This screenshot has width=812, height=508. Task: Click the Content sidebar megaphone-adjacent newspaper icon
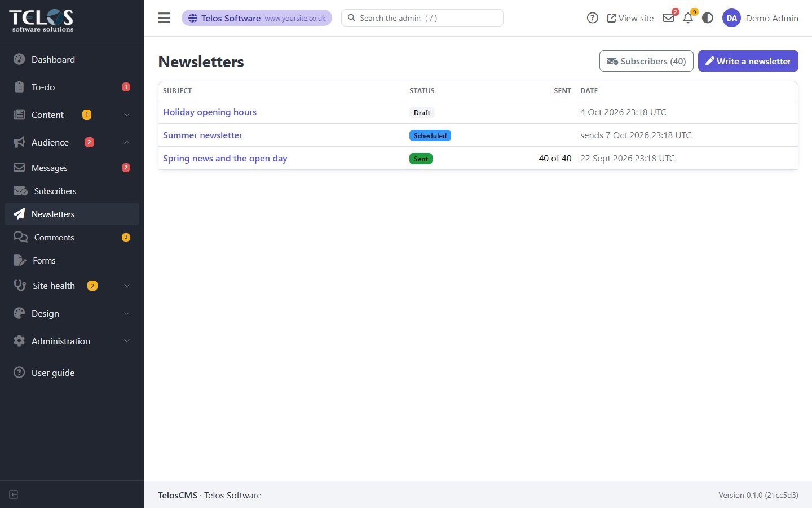(x=19, y=115)
